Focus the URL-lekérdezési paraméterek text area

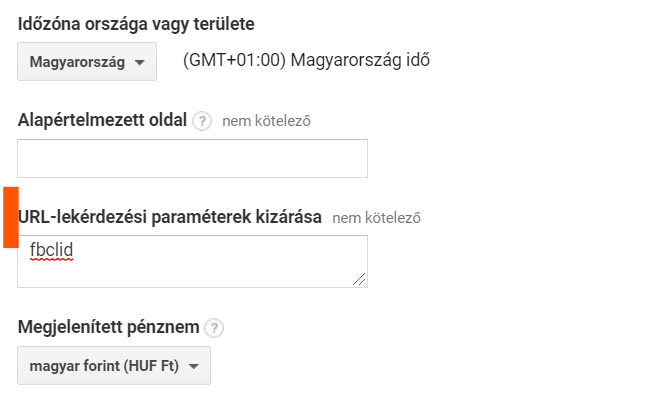192,261
